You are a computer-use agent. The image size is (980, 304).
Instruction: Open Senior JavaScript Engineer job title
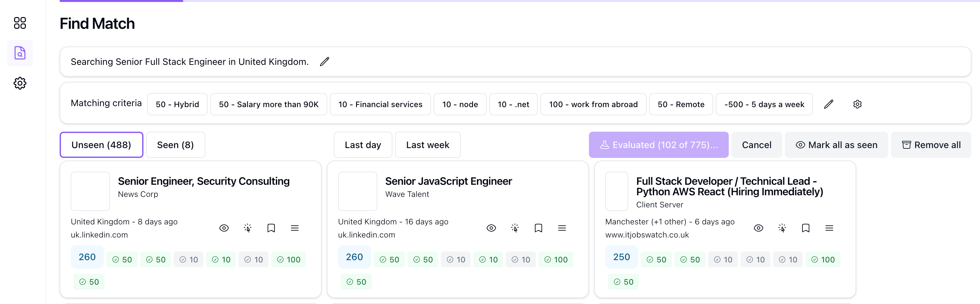point(448,181)
